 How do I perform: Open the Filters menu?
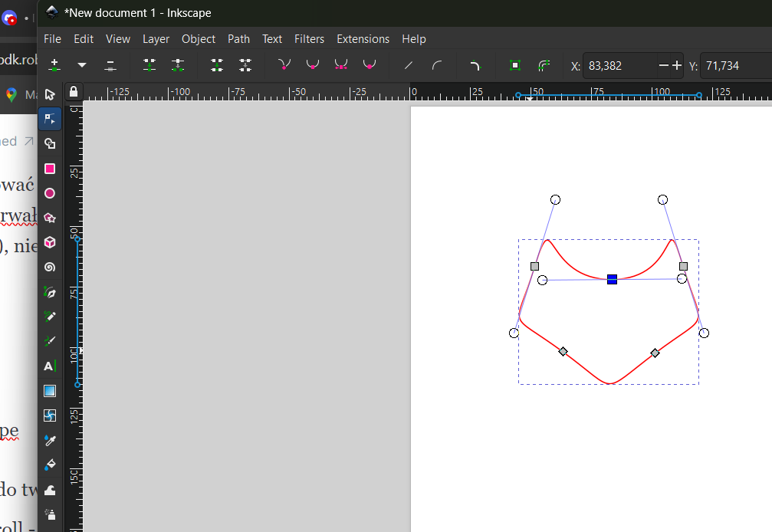[309, 39]
